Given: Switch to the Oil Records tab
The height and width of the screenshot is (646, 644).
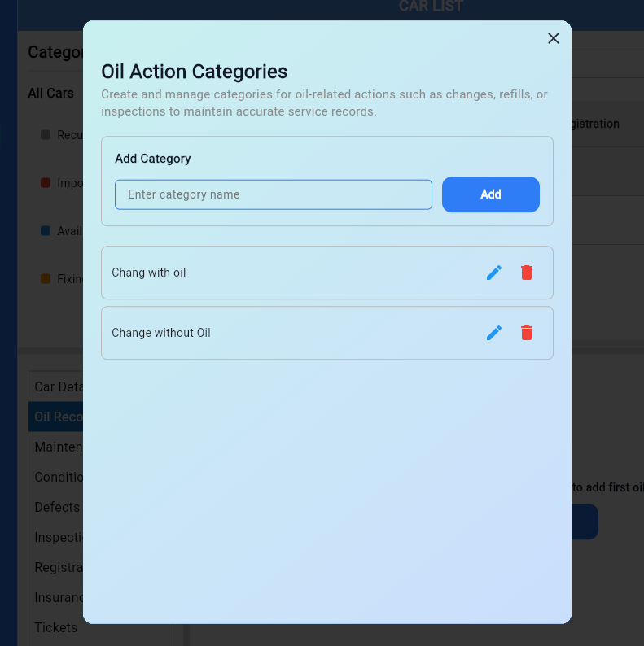Looking at the screenshot, I should (57, 417).
